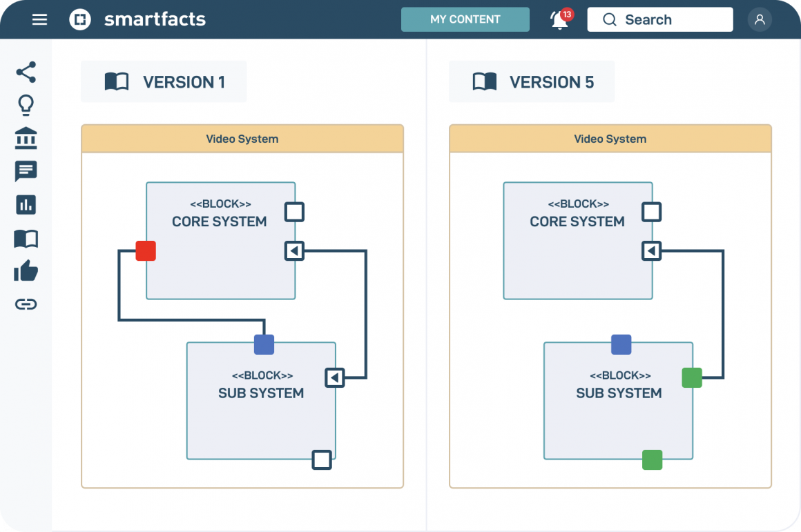The width and height of the screenshot is (801, 532).
Task: Open the comments panel icon
Action: [x=26, y=171]
